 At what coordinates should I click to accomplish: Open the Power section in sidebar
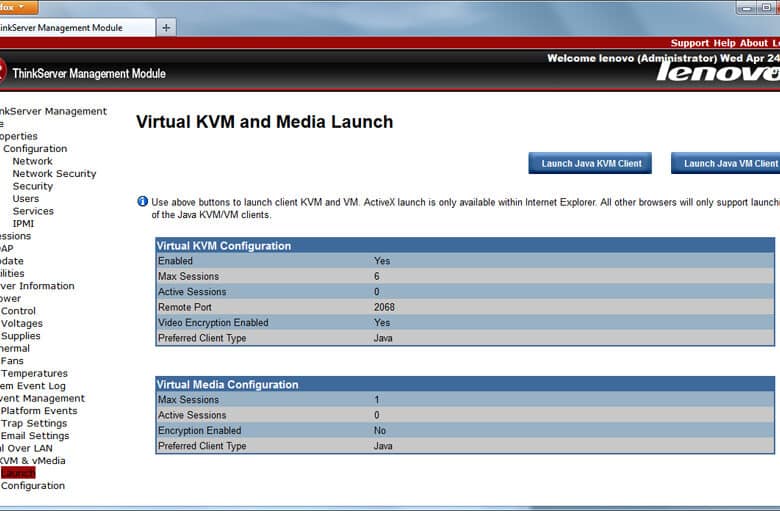(10, 298)
